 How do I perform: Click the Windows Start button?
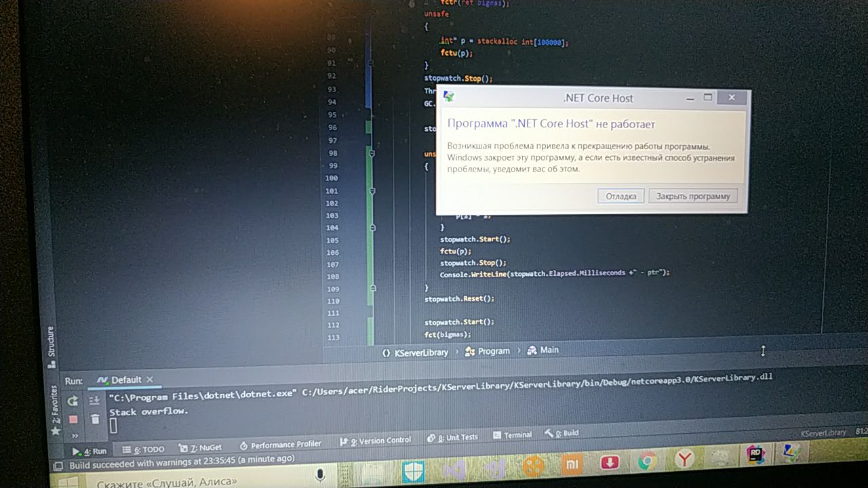pos(66,483)
